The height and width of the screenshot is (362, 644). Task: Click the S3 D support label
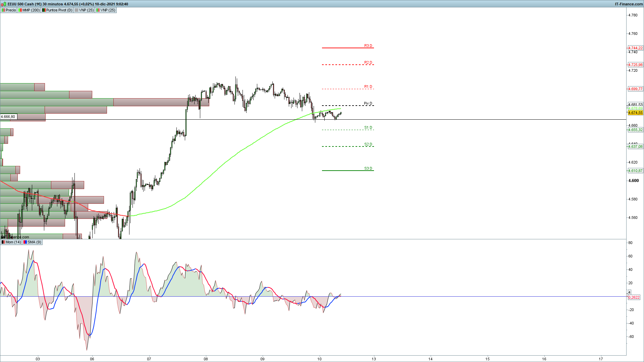[x=368, y=168]
